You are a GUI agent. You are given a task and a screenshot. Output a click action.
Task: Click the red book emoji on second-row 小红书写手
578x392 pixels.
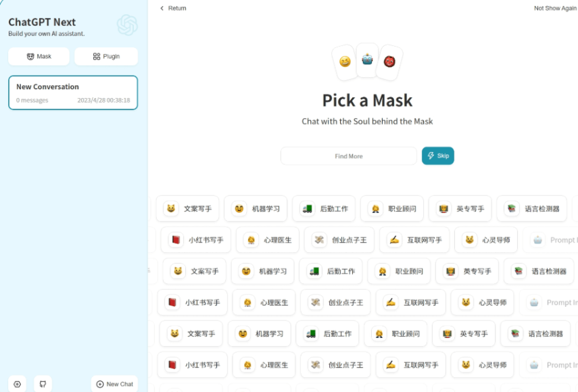click(176, 240)
